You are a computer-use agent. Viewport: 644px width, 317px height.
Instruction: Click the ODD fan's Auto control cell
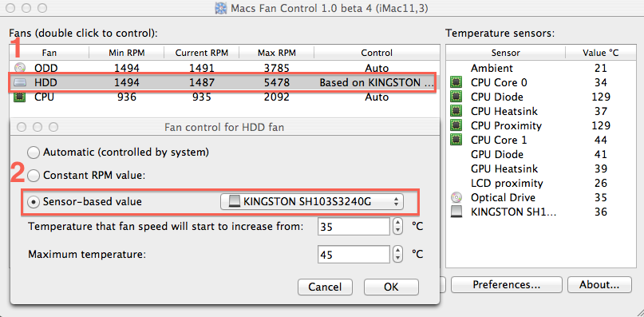pos(377,68)
